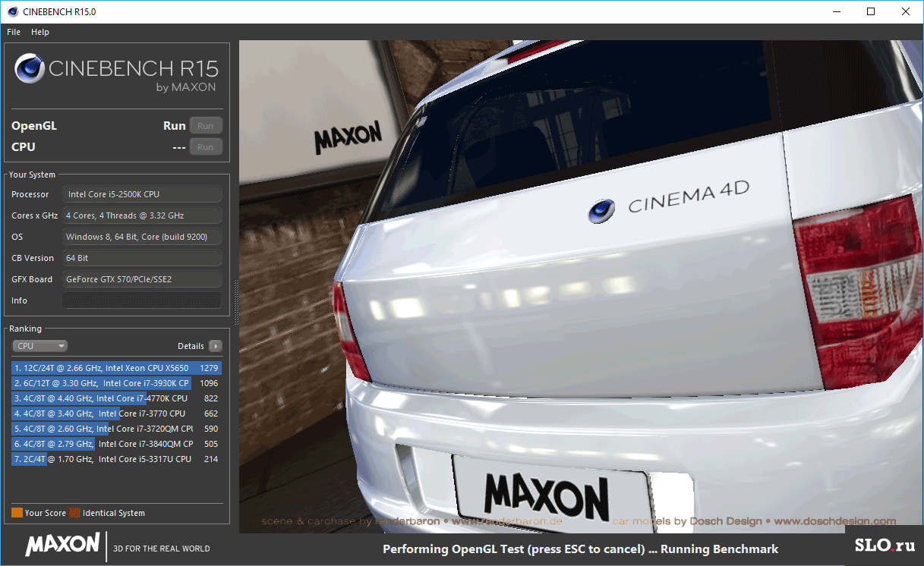Click the OS value Windows 8, 64 Bit
Image resolution: width=924 pixels, height=566 pixels.
pyautogui.click(x=142, y=237)
